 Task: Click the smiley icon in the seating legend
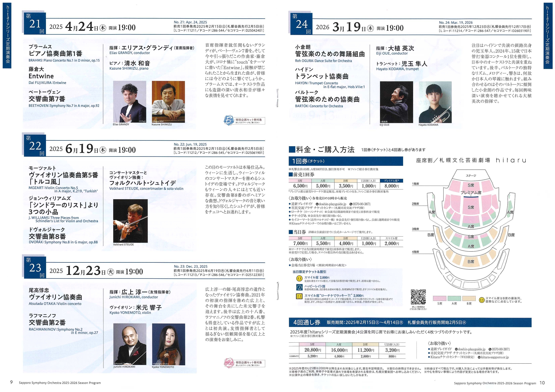(482, 300)
